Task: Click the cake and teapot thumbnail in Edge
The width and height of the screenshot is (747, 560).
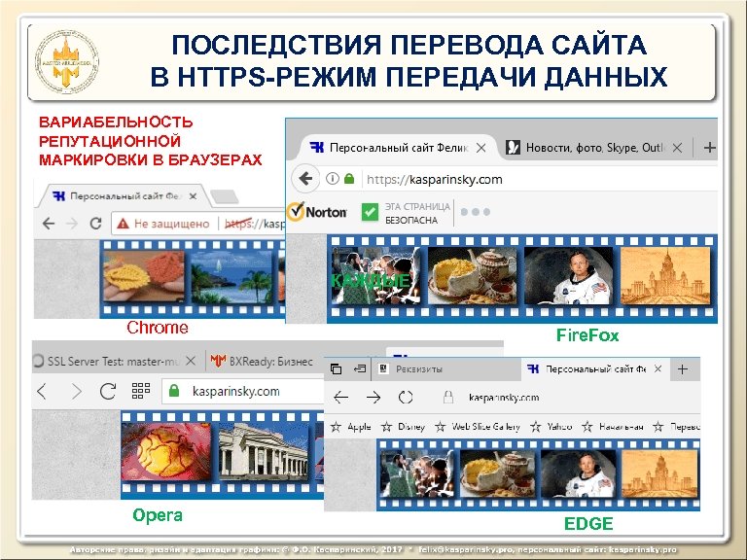Action: coord(497,474)
